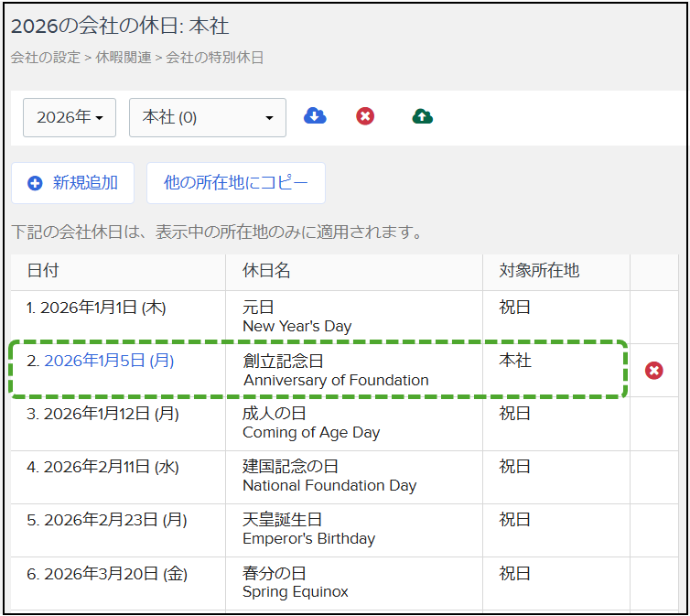The height and width of the screenshot is (616, 690).
Task: Click the 会社の特別休日 breadcrumb item
Action: point(214,58)
